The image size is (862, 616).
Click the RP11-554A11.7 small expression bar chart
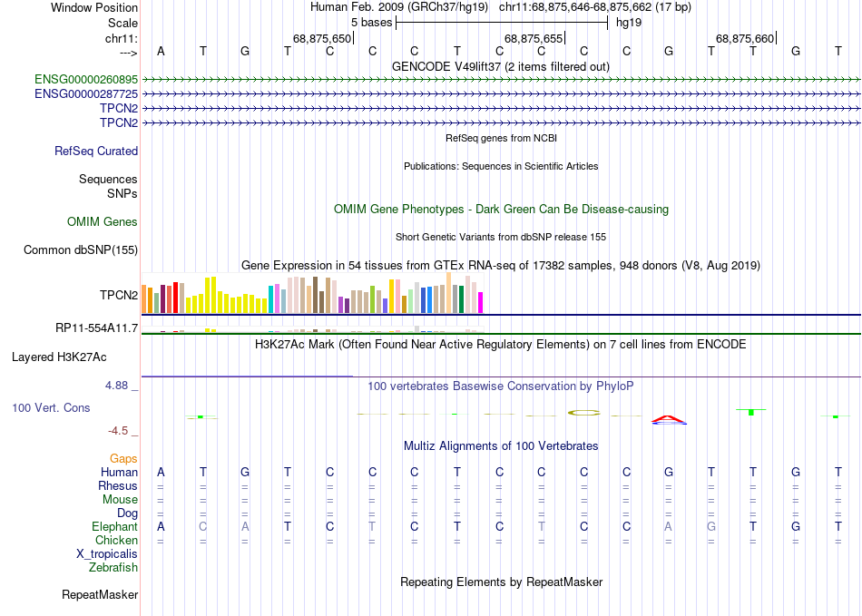tap(312, 329)
